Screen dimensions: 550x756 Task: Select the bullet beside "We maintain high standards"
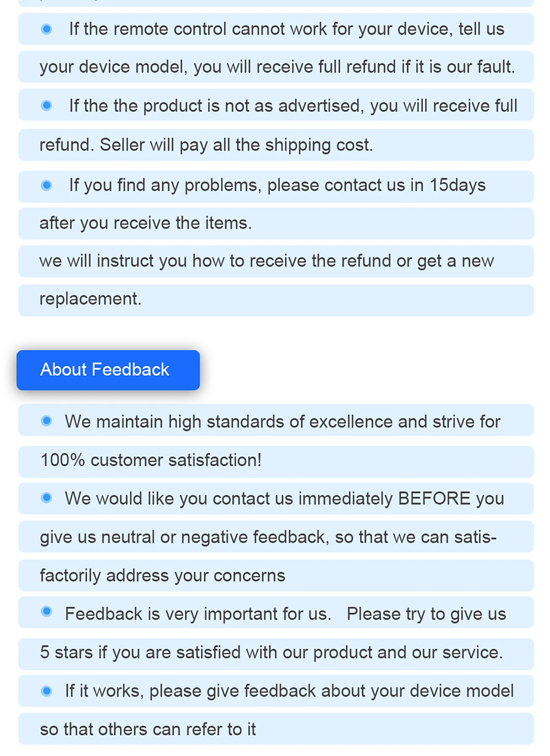click(x=47, y=421)
